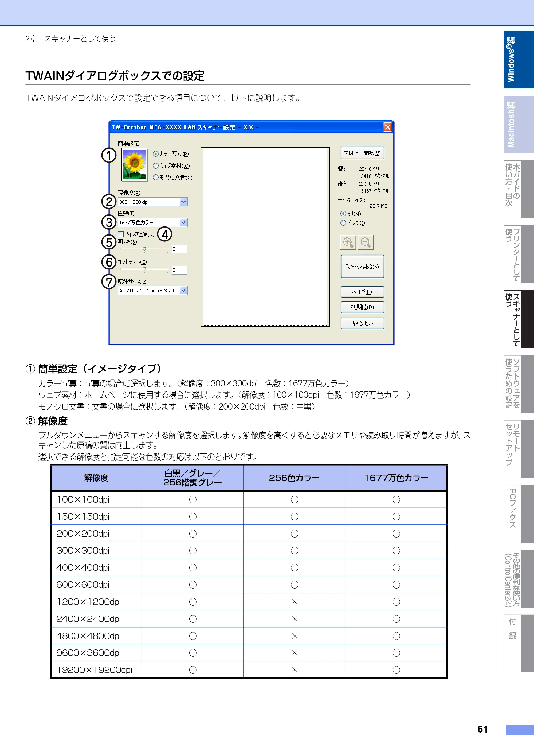534x756 pixels.
Task: Open the PCファクス side tab
Action: point(519,514)
